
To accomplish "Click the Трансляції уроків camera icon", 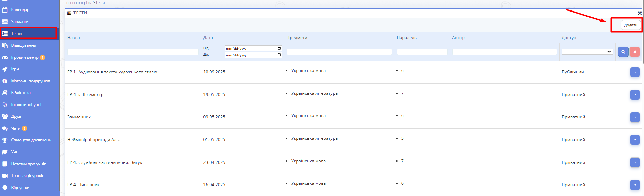I will pyautogui.click(x=5, y=176).
